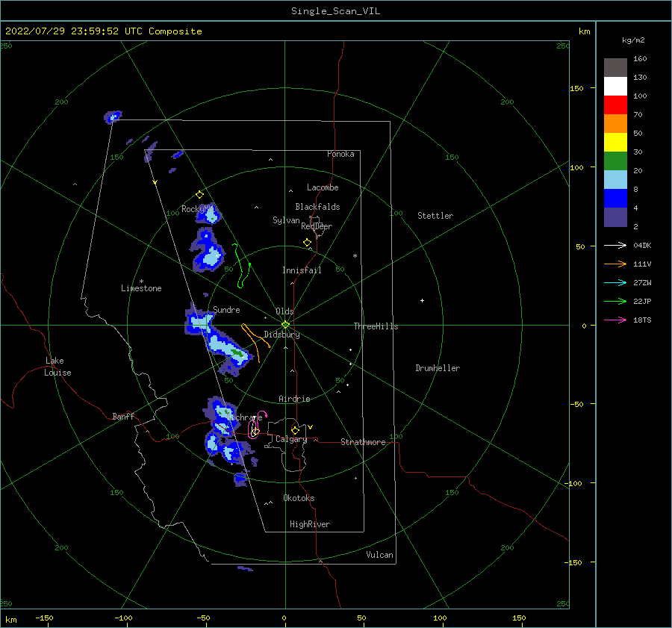Click the Vulcan town label
The height and width of the screenshot is (628, 672).
tap(379, 555)
